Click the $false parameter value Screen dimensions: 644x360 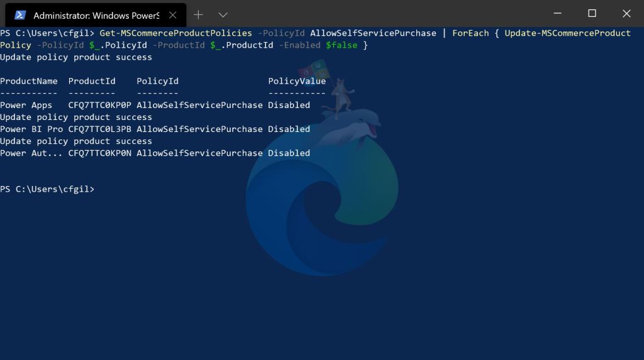tap(341, 45)
